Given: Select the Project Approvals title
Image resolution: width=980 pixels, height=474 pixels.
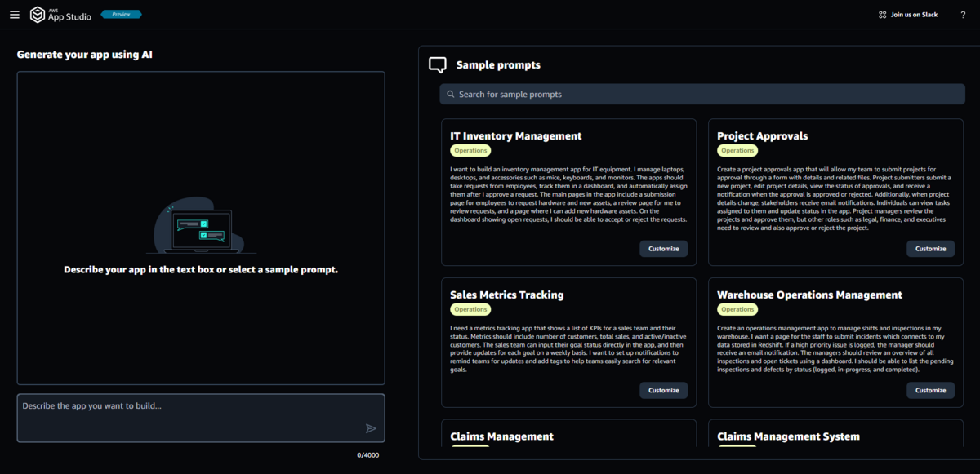Looking at the screenshot, I should (763, 136).
